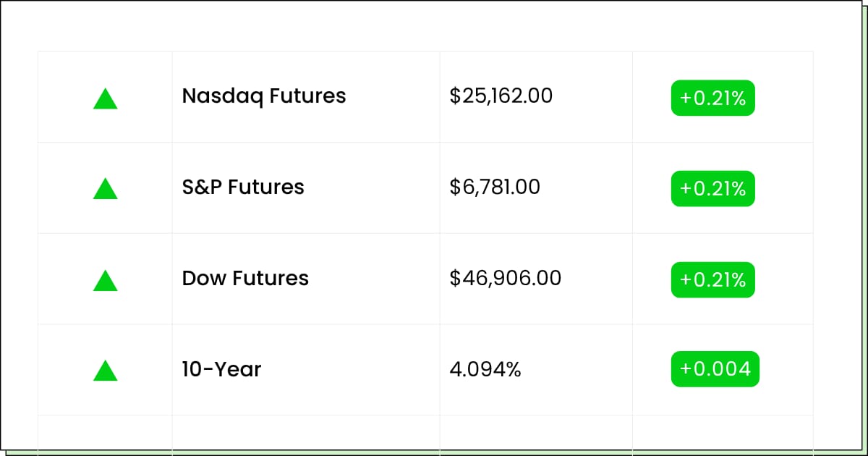Click the green up arrow beside Dow Futures
Screen dimensions: 868x456
click(x=106, y=280)
